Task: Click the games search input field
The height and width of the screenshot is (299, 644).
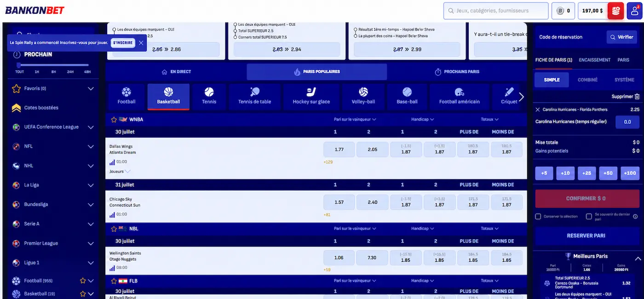Action: coord(496,11)
